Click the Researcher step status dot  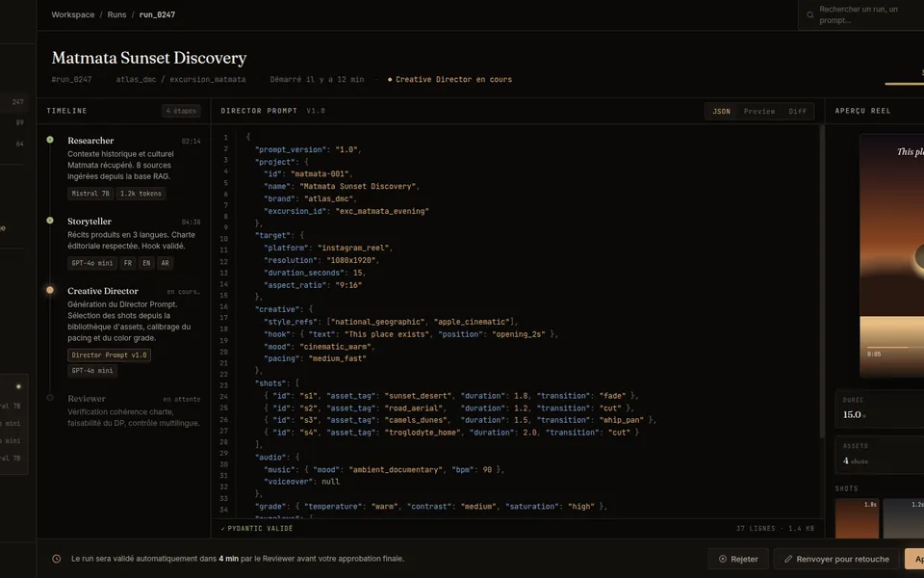coord(50,140)
